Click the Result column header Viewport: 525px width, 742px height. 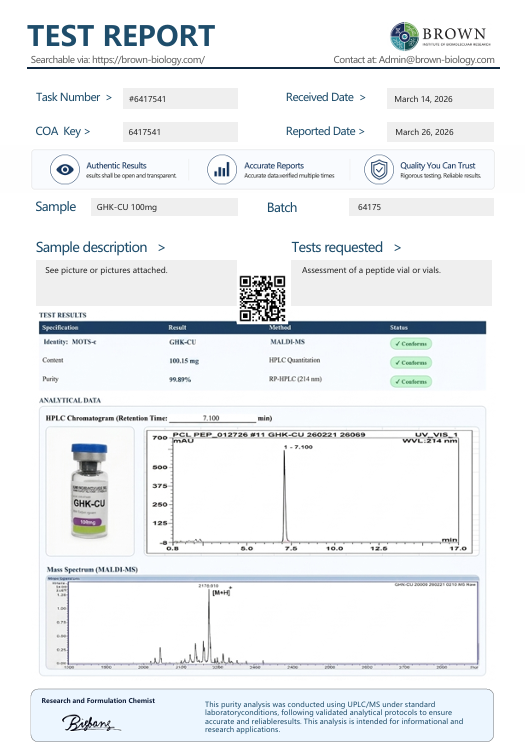[177, 327]
